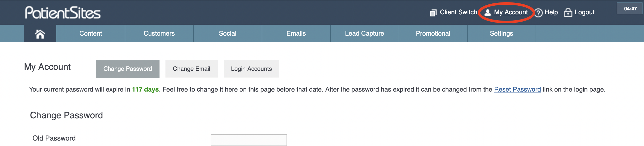This screenshot has height=146, width=644.
Task: Click the My Account link text
Action: 511,12
